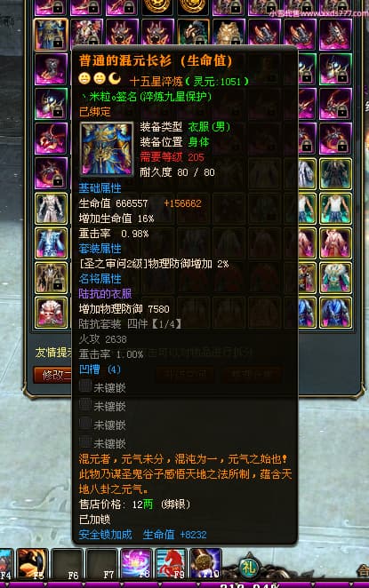Screen dimensions: 369x588
Task: Click the last 未镶嵌 gem socket
Action: [102, 443]
